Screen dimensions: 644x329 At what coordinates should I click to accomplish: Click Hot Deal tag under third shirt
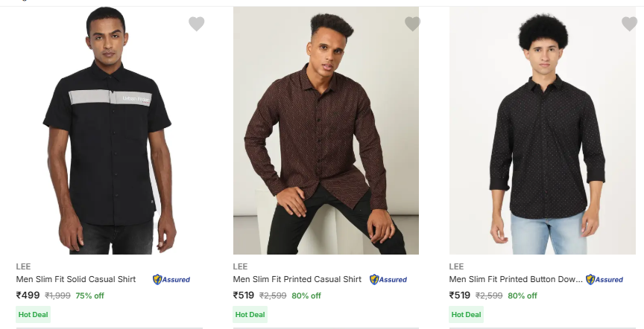(466, 315)
